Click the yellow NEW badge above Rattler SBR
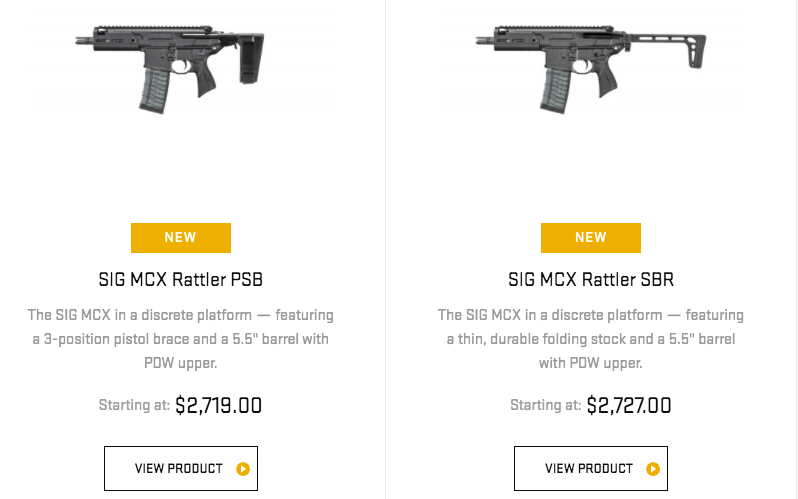Image resolution: width=798 pixels, height=499 pixels. tap(591, 237)
